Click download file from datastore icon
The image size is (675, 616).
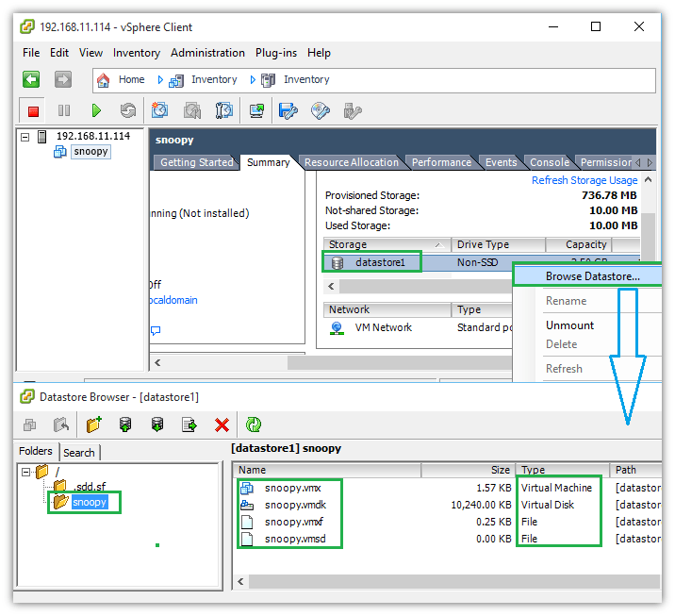(157, 425)
